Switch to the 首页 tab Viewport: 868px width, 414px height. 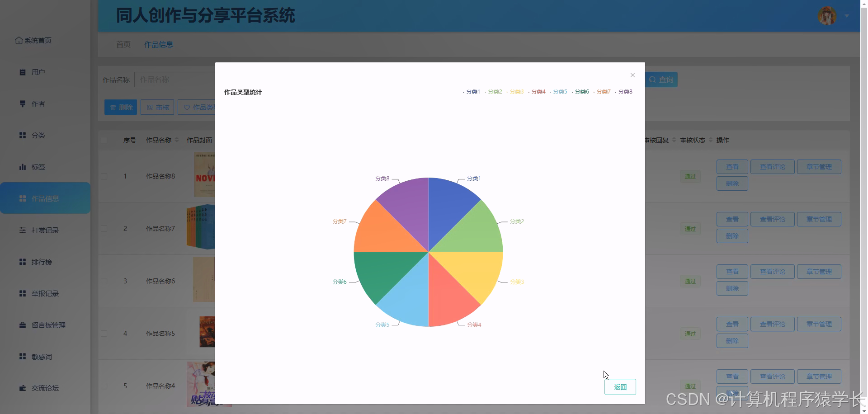click(x=123, y=44)
